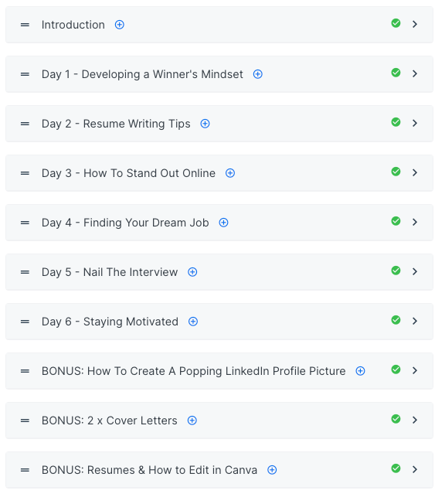The height and width of the screenshot is (504, 445).
Task: Open the Day 3 How To Stand Out Online title
Action: pyautogui.click(x=128, y=173)
